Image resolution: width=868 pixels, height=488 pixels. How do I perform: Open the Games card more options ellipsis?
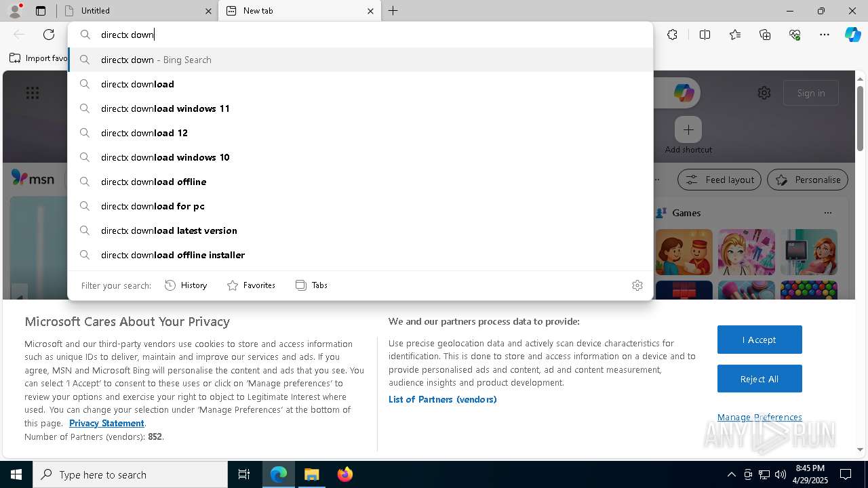(828, 213)
